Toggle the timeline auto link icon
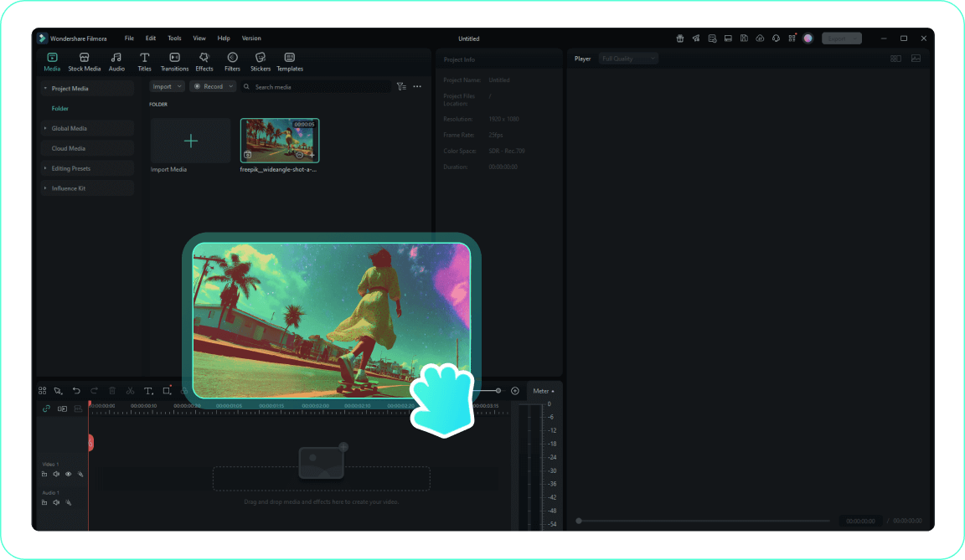Screen dimensions: 965x560 [x=46, y=408]
